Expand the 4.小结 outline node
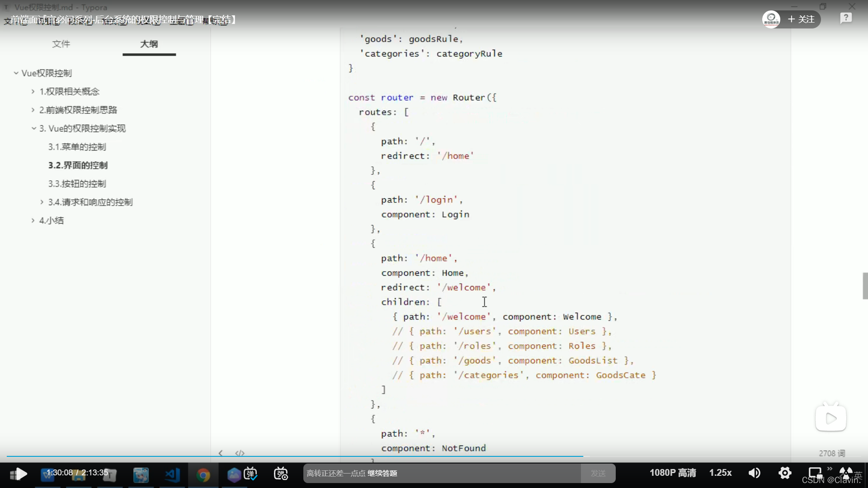 (x=33, y=221)
